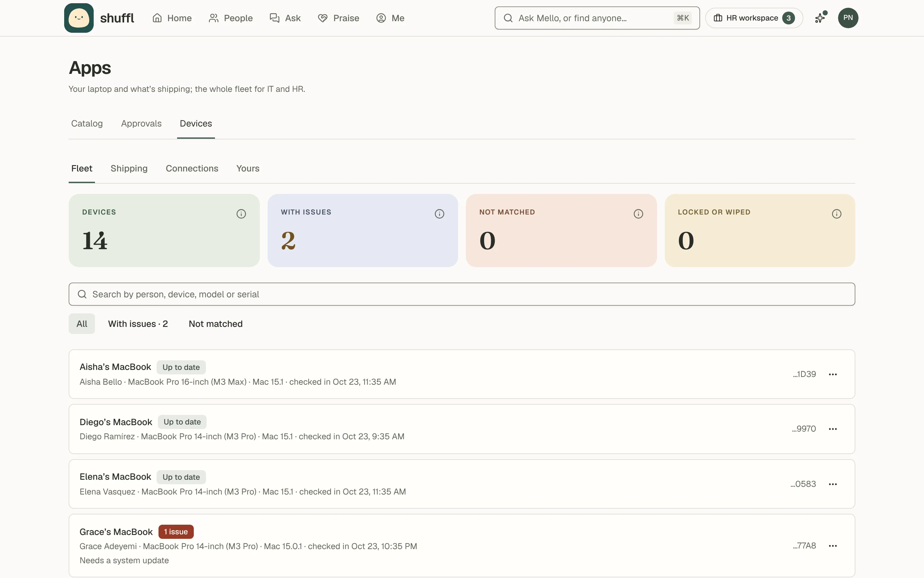The width and height of the screenshot is (924, 578).
Task: Open the Yours sub-tab
Action: 248,169
